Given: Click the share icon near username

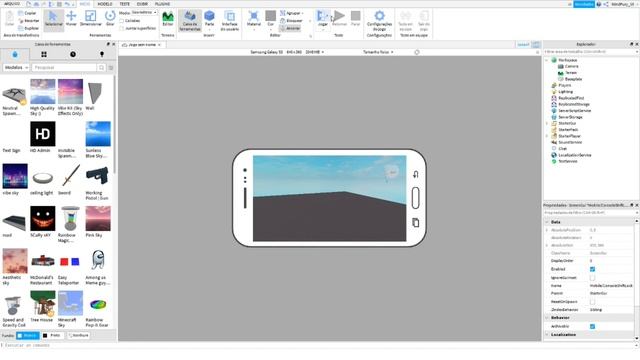Looking at the screenshot, I should coord(606,4).
